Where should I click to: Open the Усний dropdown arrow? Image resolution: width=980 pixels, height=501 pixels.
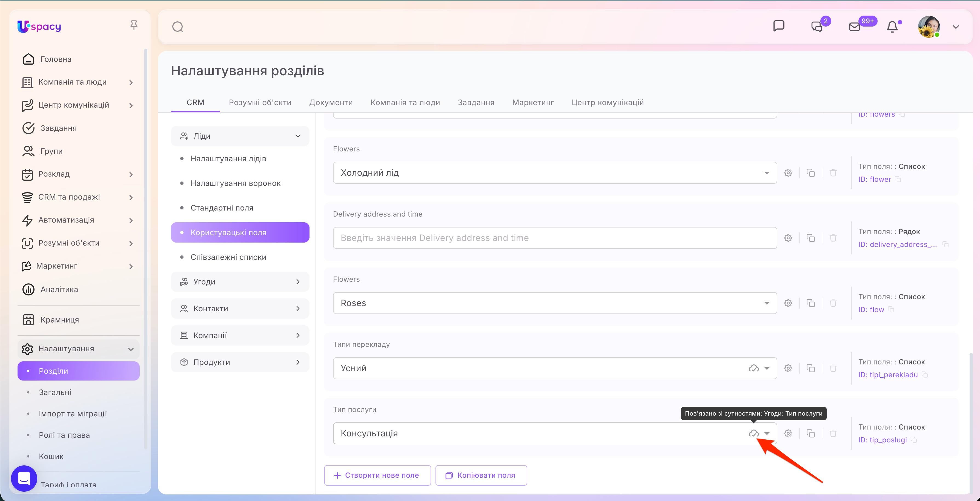click(767, 368)
